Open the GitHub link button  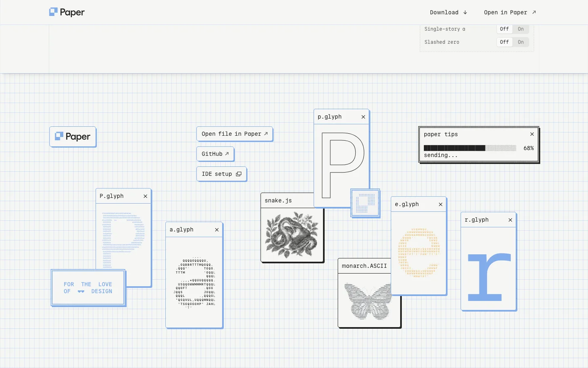point(215,154)
